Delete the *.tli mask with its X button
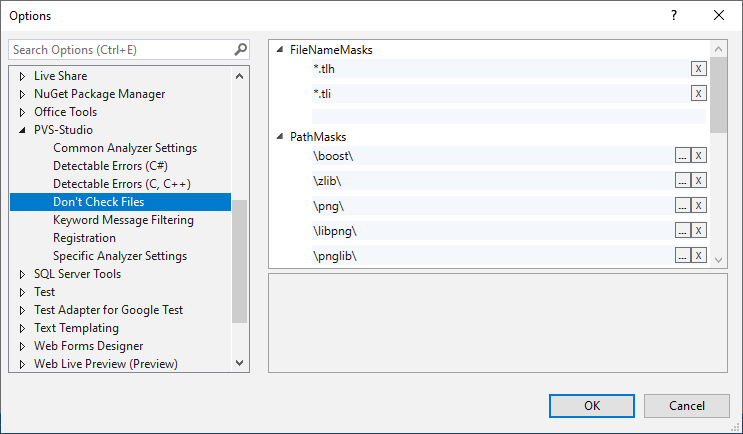Viewport: 743px width, 434px height. pyautogui.click(x=699, y=93)
